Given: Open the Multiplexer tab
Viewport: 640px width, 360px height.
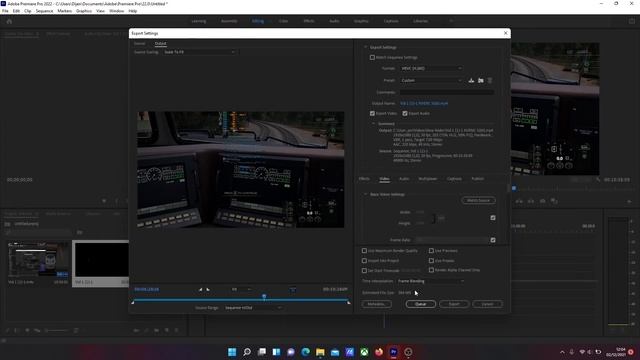Looking at the screenshot, I should click(x=428, y=179).
